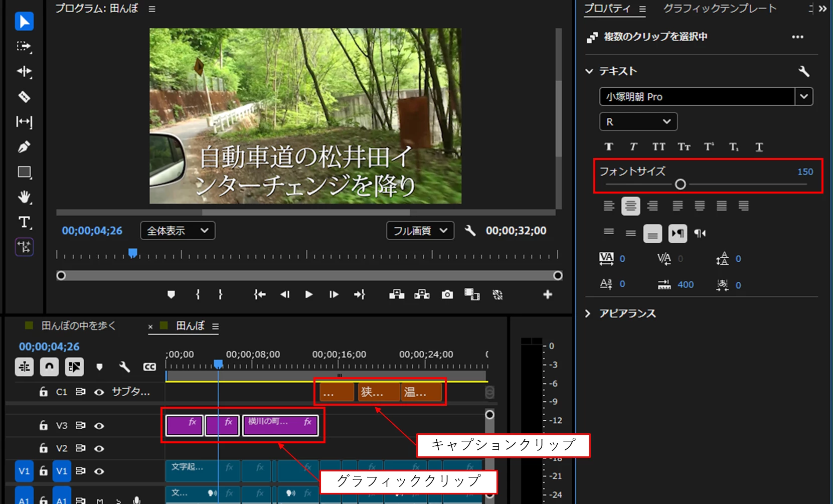Open Program monitor settings wrench
This screenshot has height=504, width=833.
[470, 231]
